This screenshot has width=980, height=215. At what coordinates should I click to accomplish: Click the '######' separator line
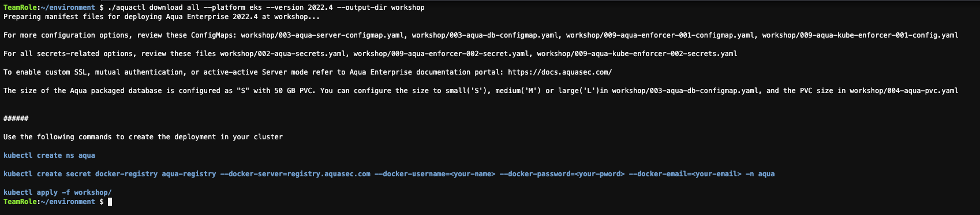pyautogui.click(x=16, y=118)
